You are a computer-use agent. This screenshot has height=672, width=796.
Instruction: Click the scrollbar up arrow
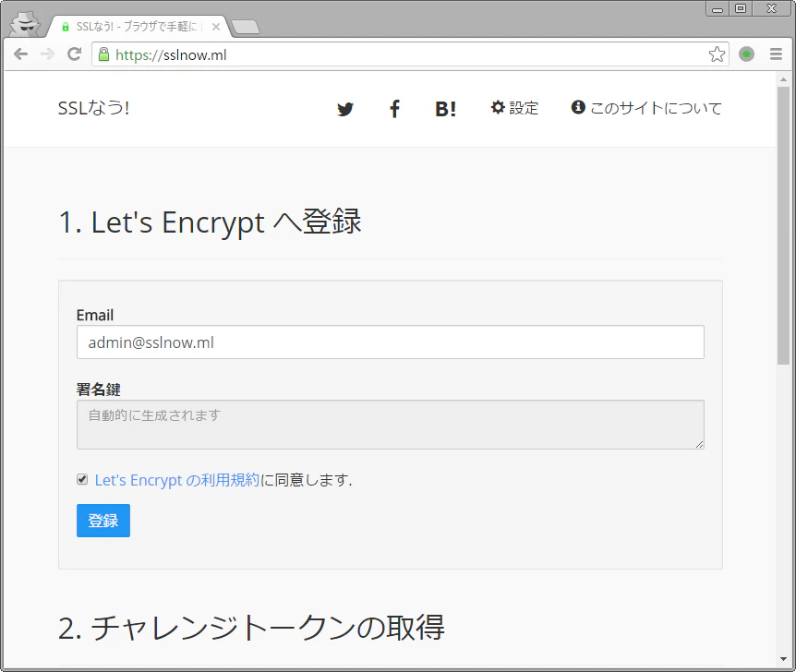pos(783,79)
